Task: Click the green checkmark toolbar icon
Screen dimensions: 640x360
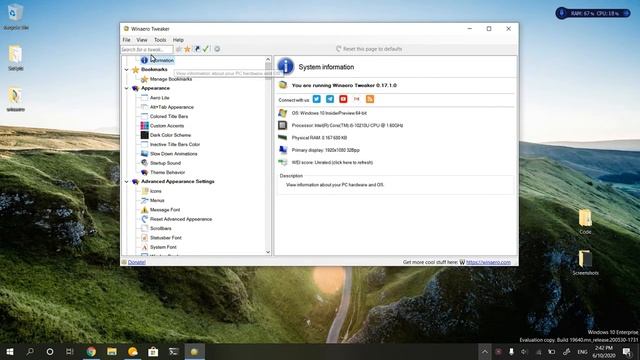Action: (206, 49)
